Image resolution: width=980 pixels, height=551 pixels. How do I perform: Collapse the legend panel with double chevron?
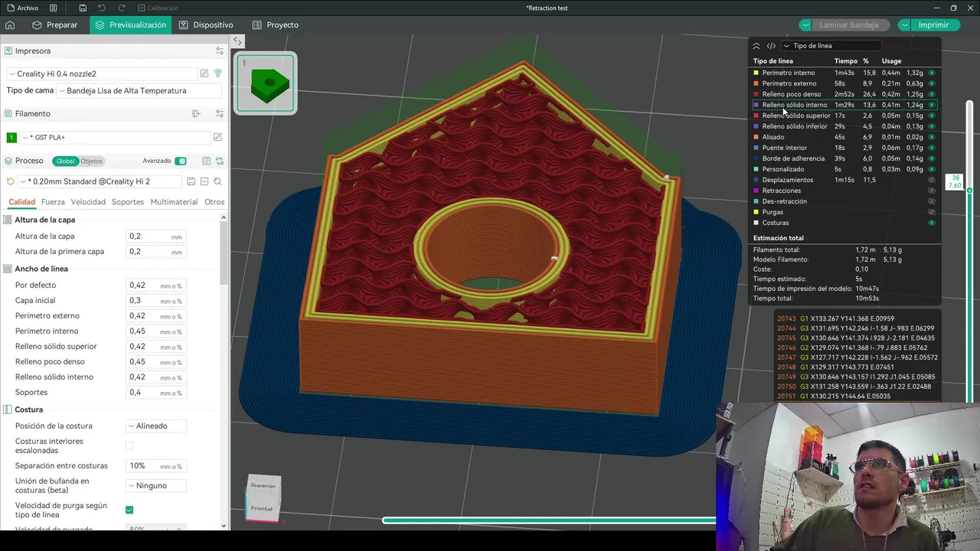[756, 46]
